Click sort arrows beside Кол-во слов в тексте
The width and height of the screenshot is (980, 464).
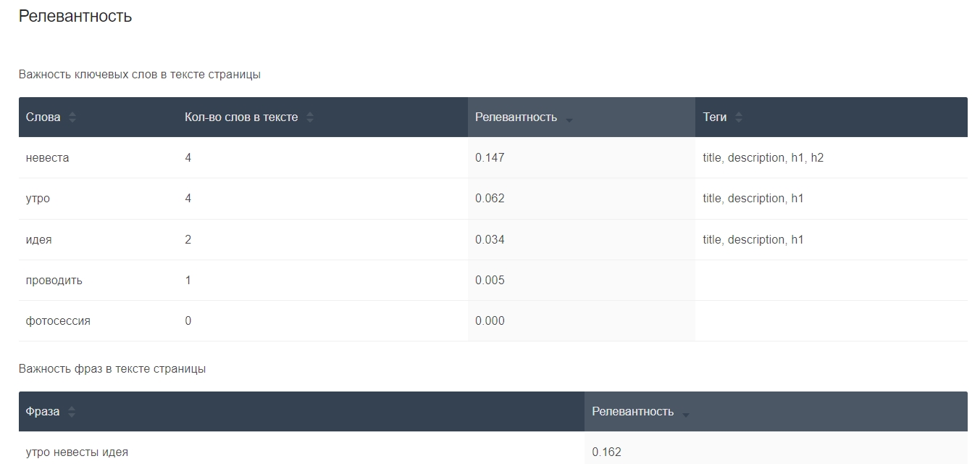(310, 117)
